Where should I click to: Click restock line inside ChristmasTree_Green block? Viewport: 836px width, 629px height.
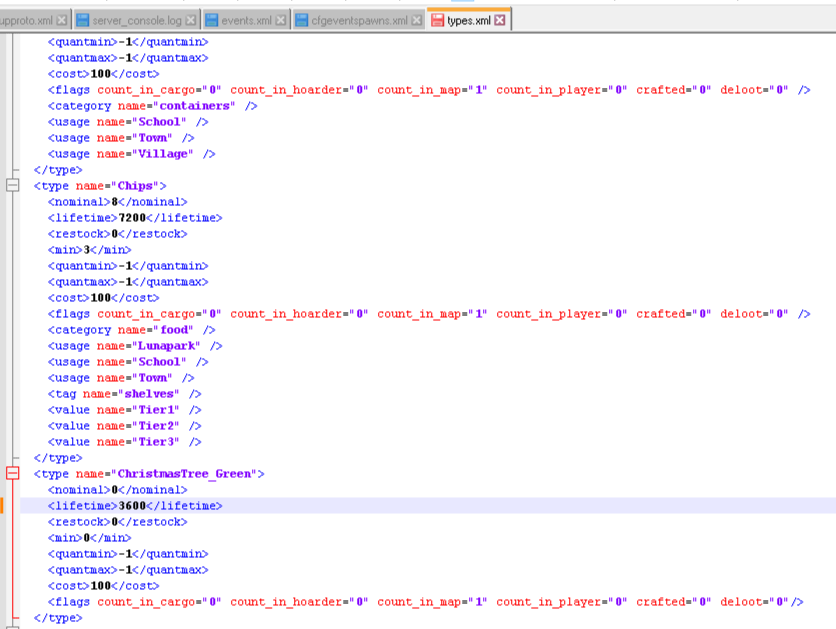117,522
